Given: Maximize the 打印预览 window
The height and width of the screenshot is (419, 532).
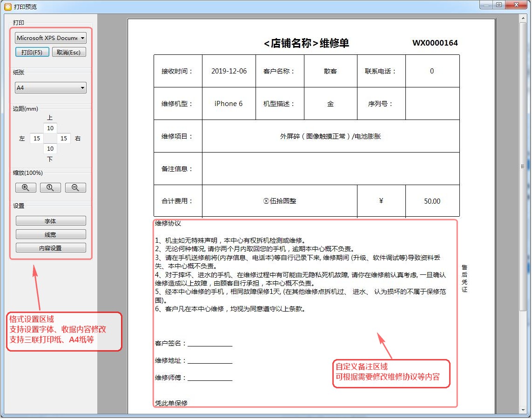Looking at the screenshot, I should [x=499, y=5].
